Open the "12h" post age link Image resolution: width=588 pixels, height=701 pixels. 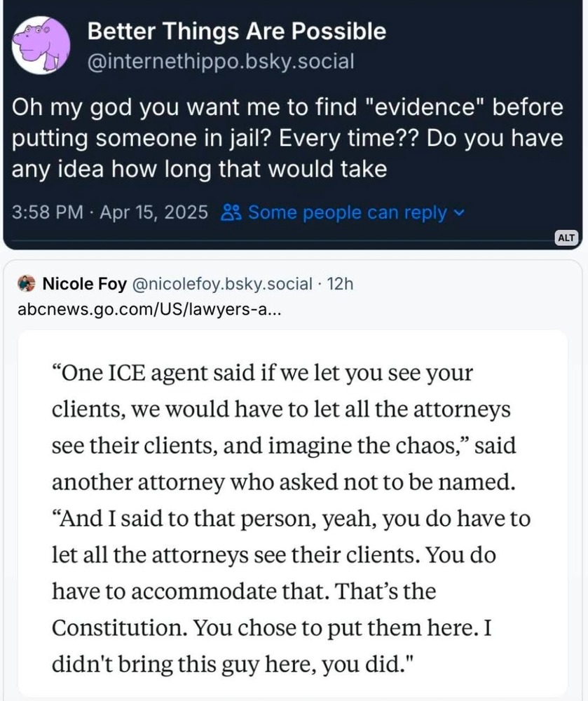341,283
